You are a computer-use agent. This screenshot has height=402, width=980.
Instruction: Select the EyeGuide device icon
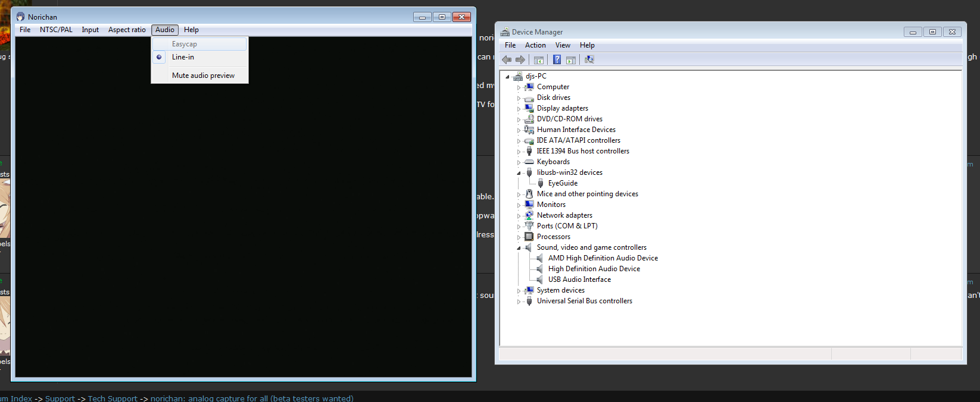click(x=541, y=183)
